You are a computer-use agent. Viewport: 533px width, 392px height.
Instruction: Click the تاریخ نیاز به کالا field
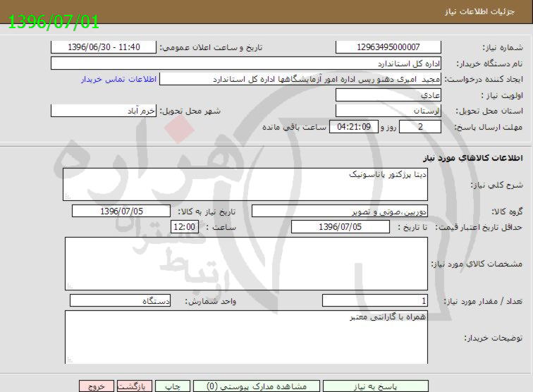pyautogui.click(x=121, y=211)
